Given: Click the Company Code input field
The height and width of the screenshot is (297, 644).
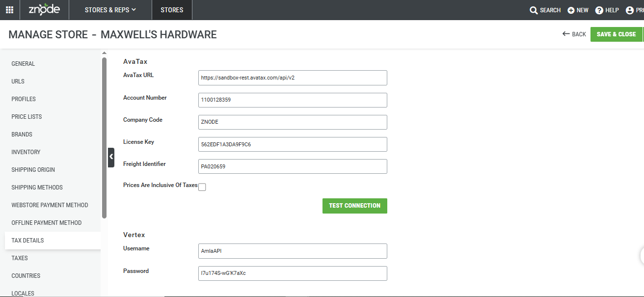Looking at the screenshot, I should [293, 122].
